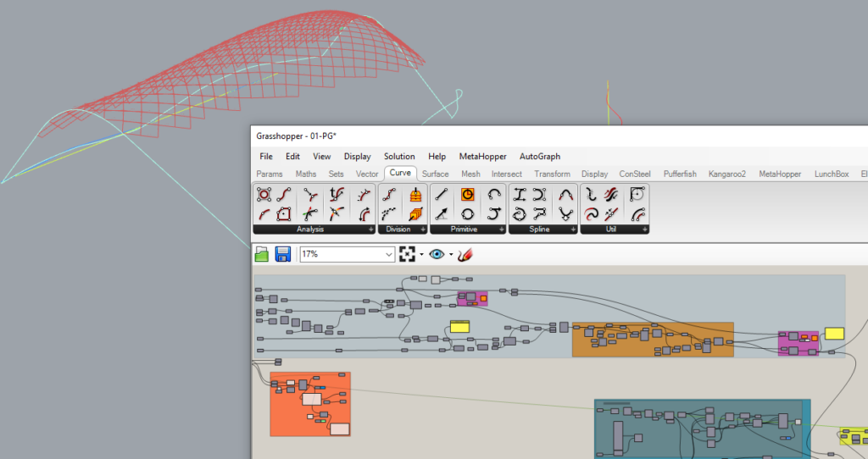Select the Line primitive icon

pyautogui.click(x=441, y=195)
